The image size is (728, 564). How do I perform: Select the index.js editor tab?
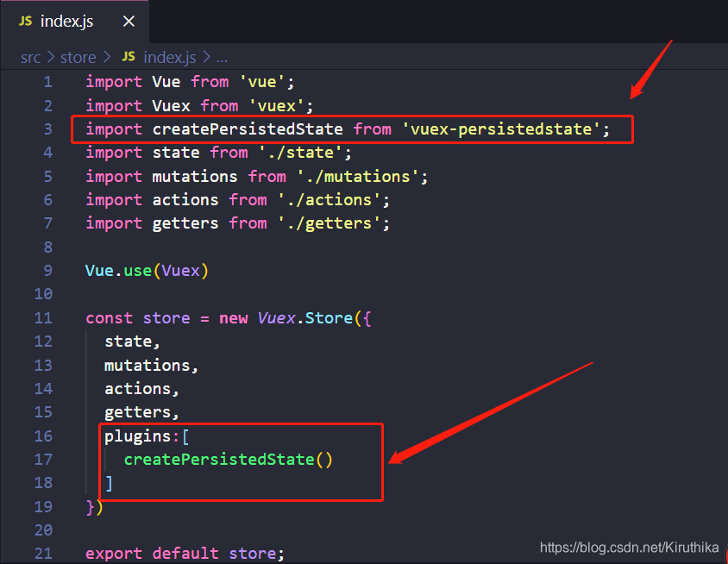point(74,22)
